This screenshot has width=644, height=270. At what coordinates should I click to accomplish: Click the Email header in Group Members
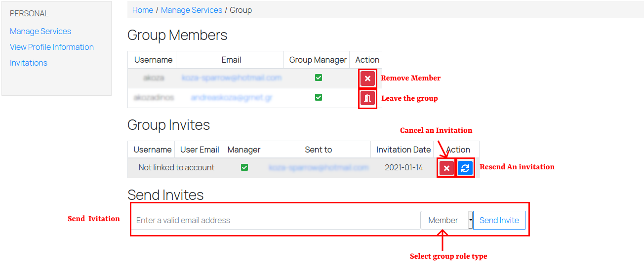pos(231,60)
